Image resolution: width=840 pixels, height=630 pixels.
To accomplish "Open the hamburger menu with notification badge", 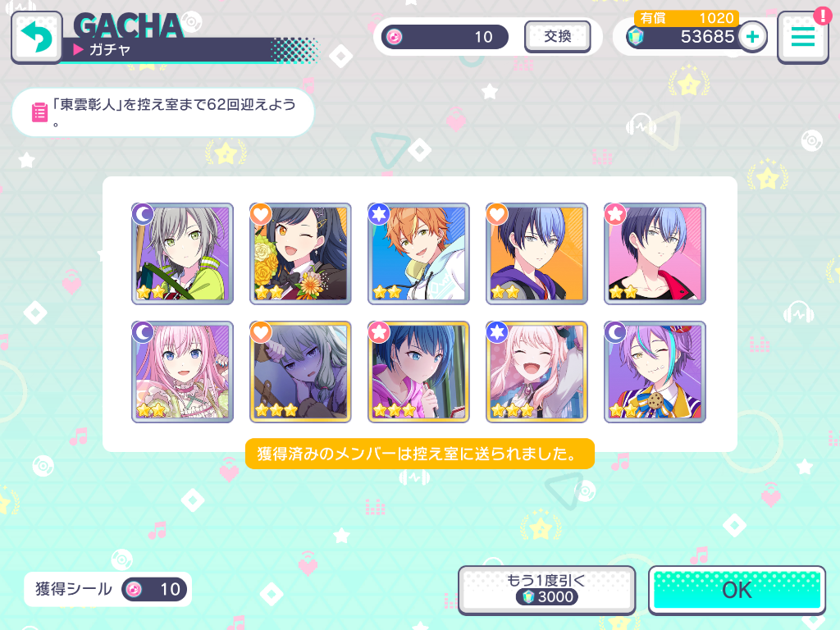I will point(803,36).
